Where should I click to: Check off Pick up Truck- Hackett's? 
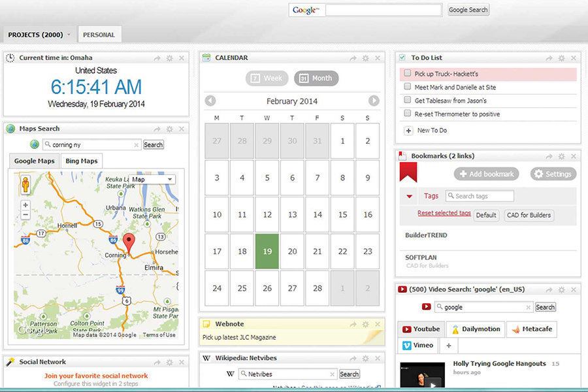point(409,74)
